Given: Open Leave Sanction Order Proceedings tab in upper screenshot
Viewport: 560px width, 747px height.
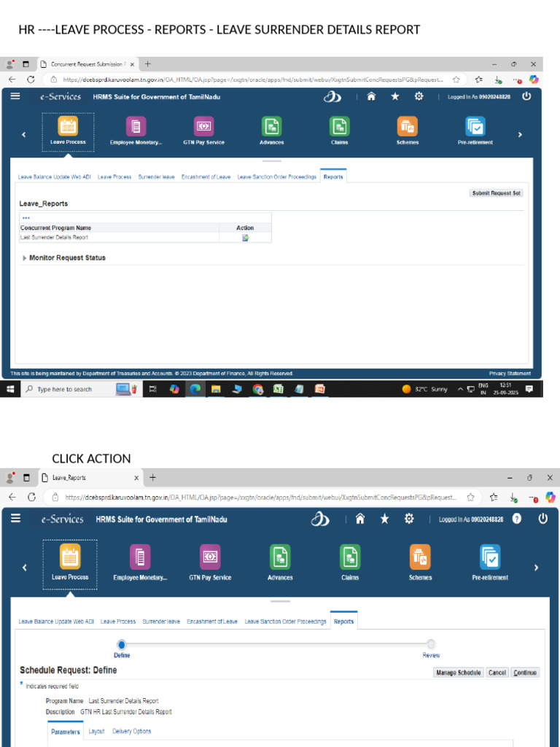Looking at the screenshot, I should (x=276, y=177).
